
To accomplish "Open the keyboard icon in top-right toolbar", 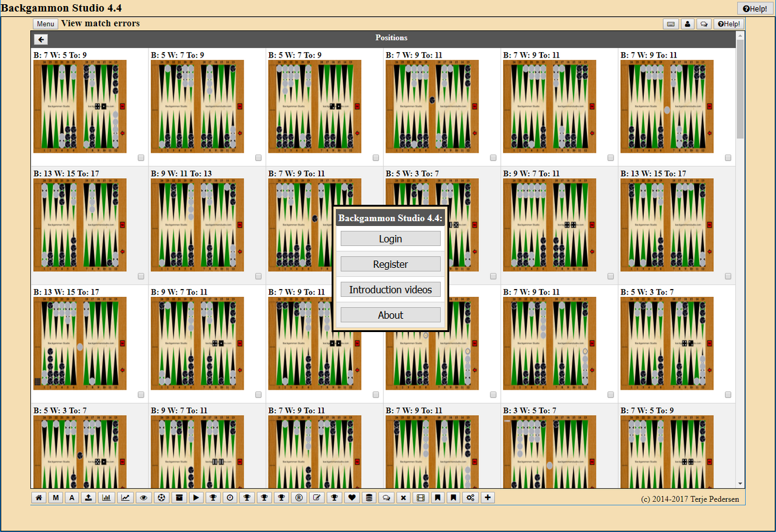I will pyautogui.click(x=671, y=24).
